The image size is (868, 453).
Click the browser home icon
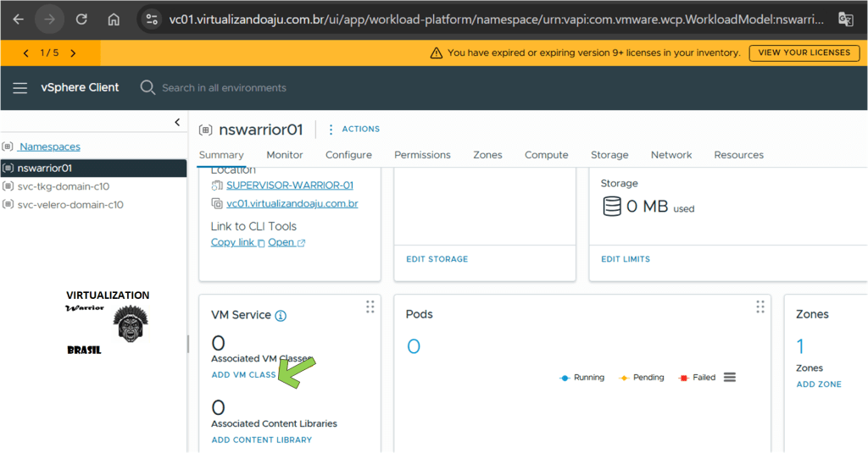pos(114,19)
